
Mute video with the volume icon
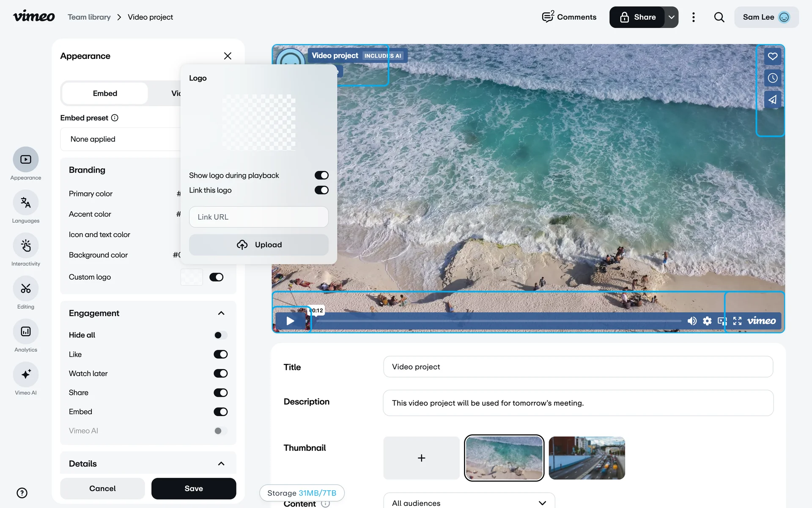pos(692,321)
